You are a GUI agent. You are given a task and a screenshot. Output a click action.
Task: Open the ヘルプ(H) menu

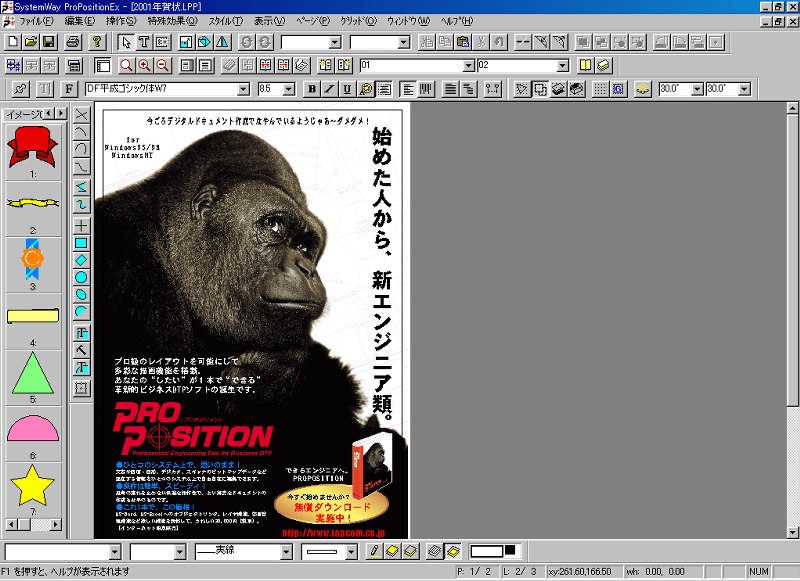[x=457, y=21]
